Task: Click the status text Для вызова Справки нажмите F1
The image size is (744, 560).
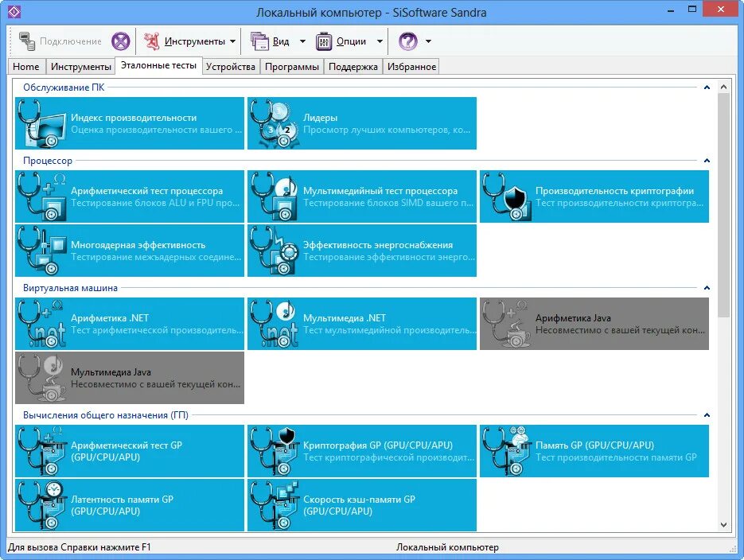Action: point(80,547)
